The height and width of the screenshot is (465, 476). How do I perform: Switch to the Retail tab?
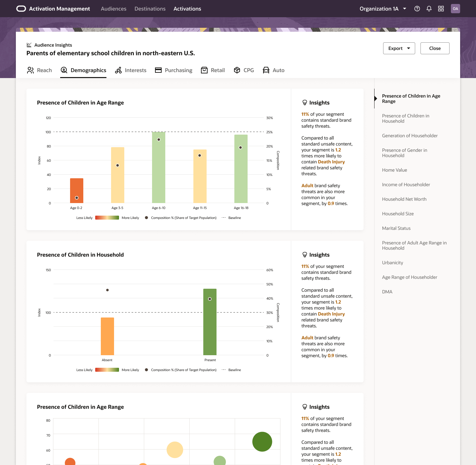pyautogui.click(x=213, y=70)
